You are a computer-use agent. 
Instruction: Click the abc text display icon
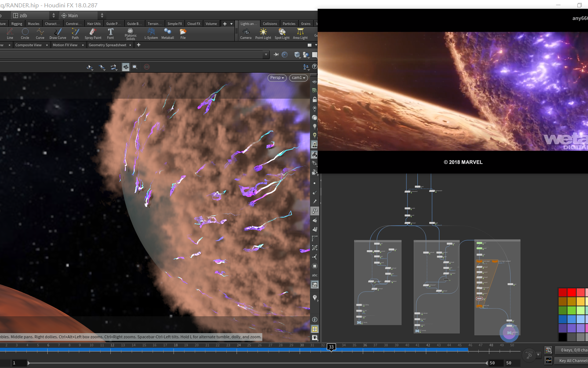[314, 275]
